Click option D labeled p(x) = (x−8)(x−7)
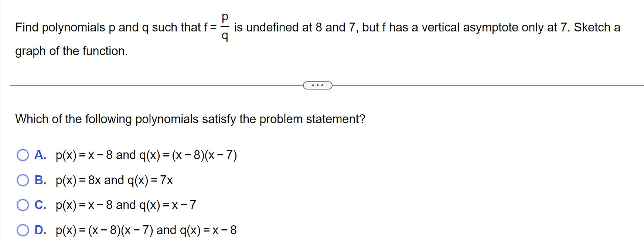644x246 pixels. (146, 230)
